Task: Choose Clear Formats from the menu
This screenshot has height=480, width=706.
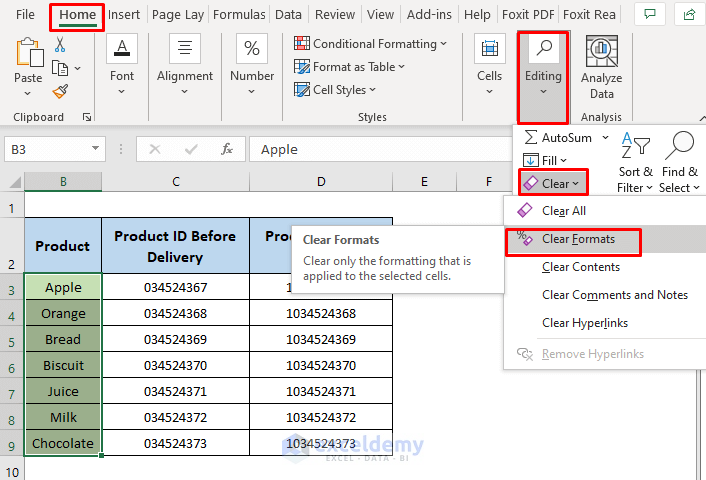Action: 578,239
